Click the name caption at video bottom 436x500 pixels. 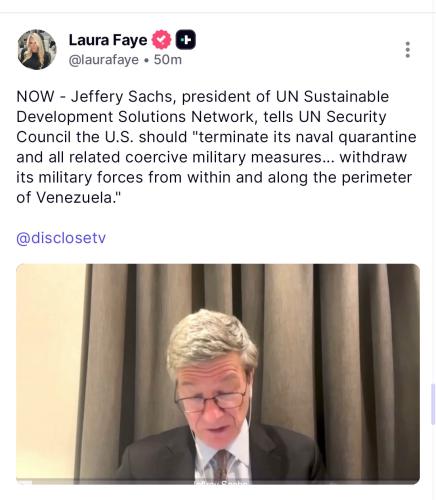pos(220,482)
